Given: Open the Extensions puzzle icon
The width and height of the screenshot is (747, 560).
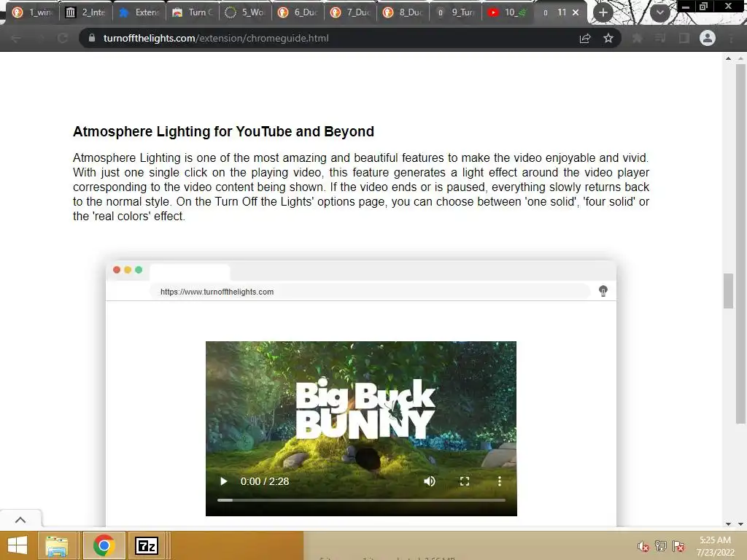Looking at the screenshot, I should point(637,38).
